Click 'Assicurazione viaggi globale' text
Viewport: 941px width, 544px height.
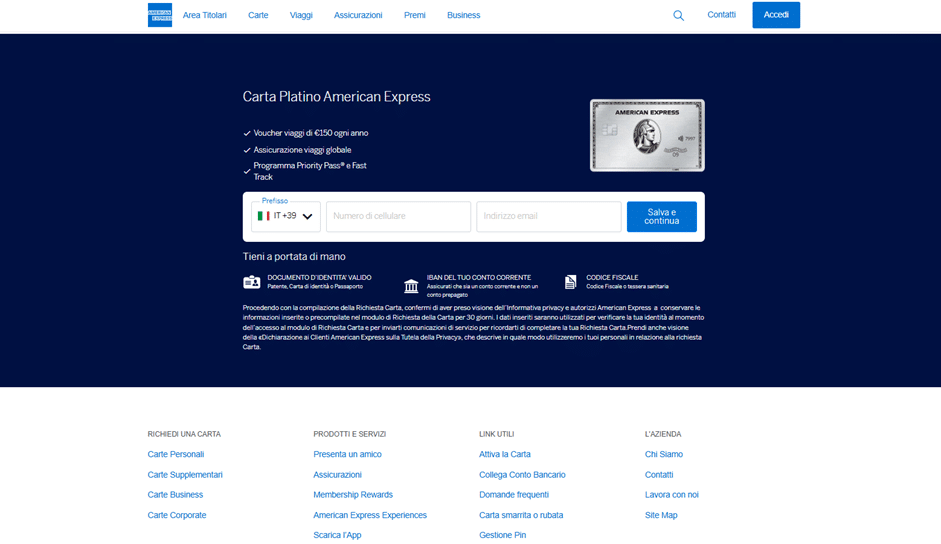pyautogui.click(x=302, y=150)
